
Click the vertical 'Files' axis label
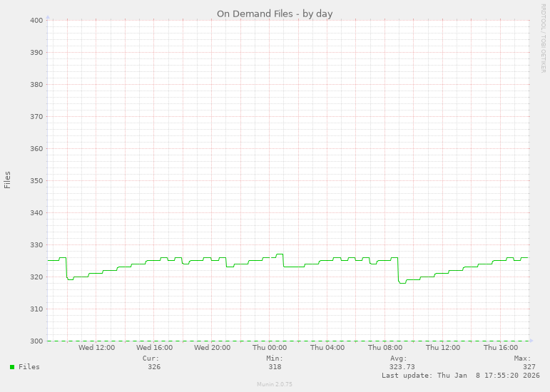click(x=7, y=180)
